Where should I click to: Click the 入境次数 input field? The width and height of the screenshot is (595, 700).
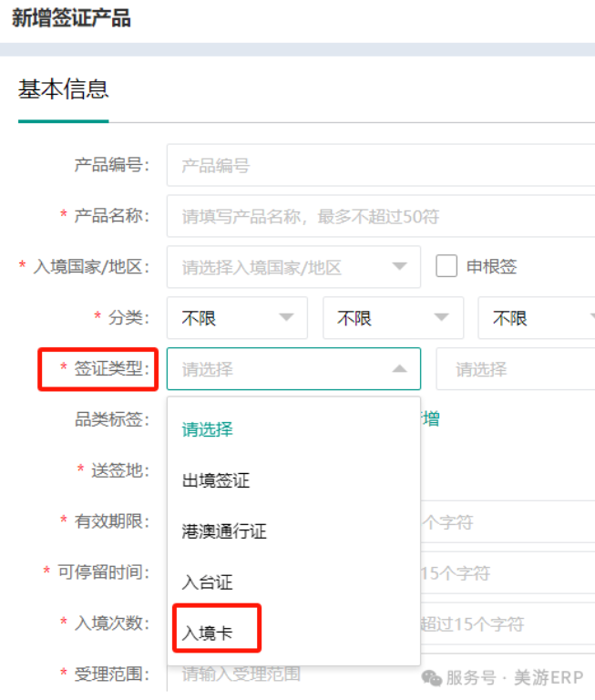(506, 624)
